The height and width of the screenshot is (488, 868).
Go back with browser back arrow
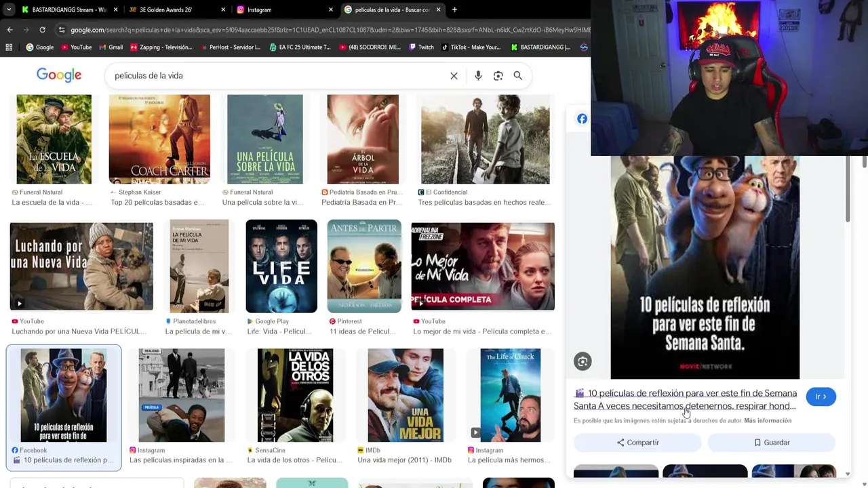coord(9,30)
